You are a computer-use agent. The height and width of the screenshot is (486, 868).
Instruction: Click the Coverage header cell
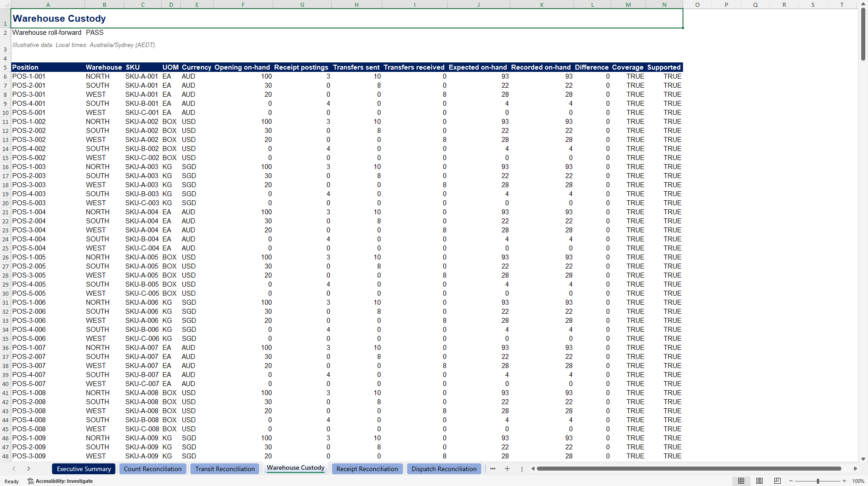pyautogui.click(x=628, y=67)
